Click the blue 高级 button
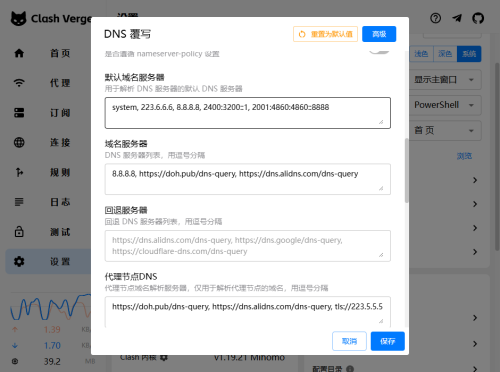Image resolution: width=500 pixels, height=372 pixels. coord(379,34)
